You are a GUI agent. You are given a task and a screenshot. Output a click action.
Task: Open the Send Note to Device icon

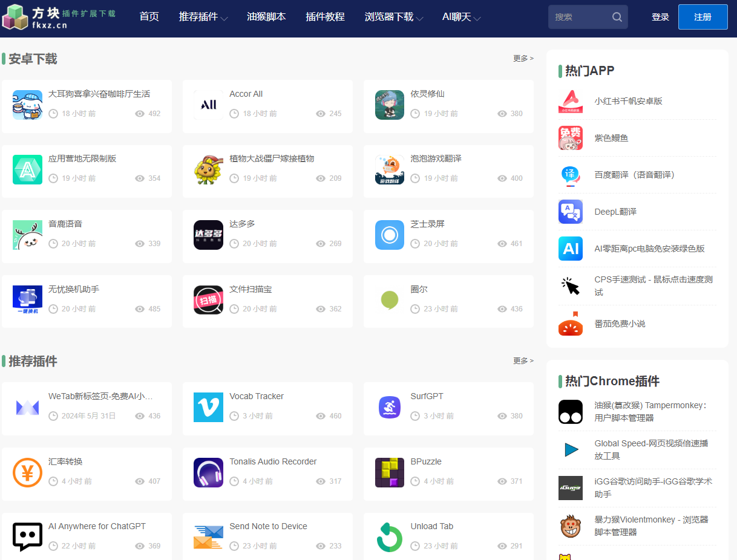pos(208,537)
